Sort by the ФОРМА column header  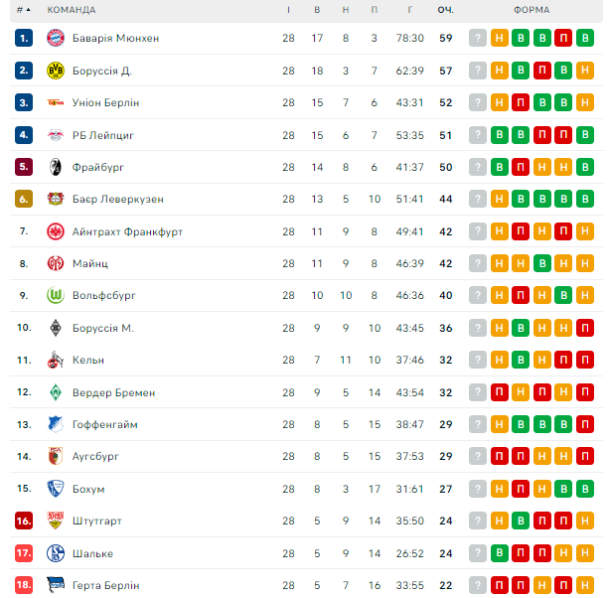click(x=532, y=10)
